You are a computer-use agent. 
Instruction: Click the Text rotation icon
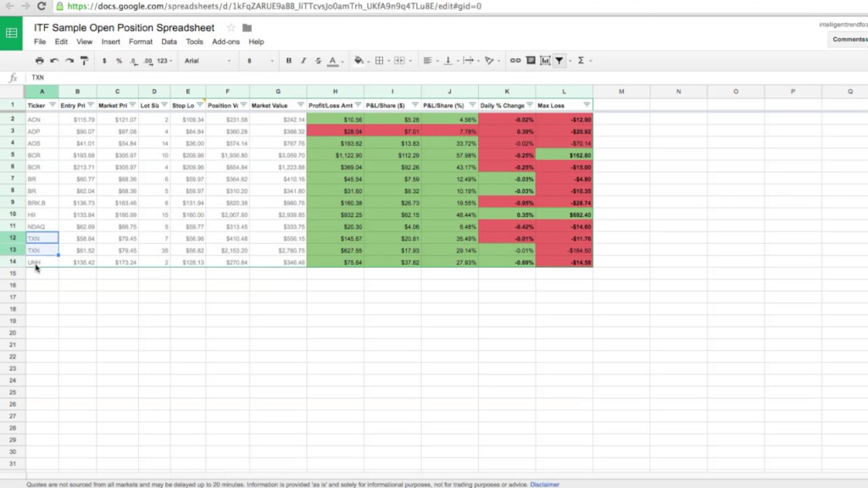[489, 60]
